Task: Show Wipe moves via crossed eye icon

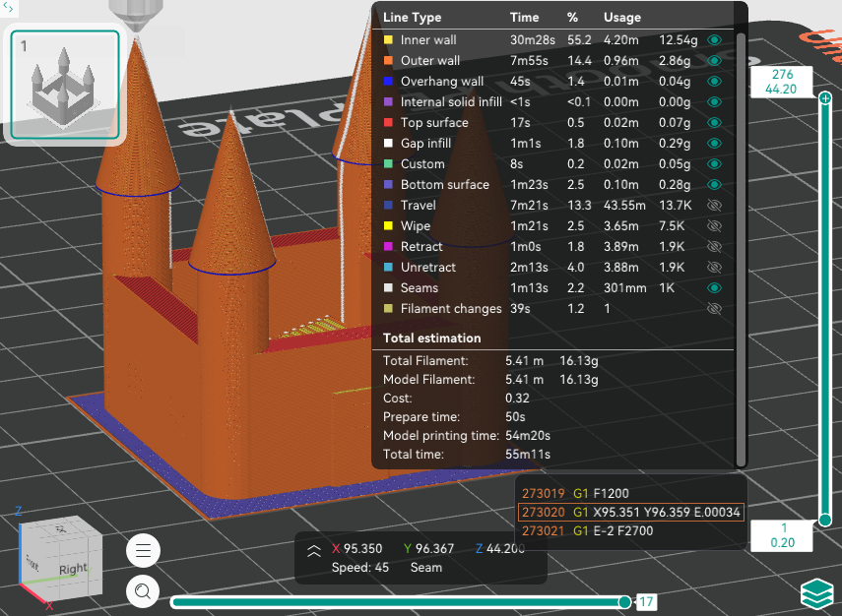Action: tap(714, 226)
